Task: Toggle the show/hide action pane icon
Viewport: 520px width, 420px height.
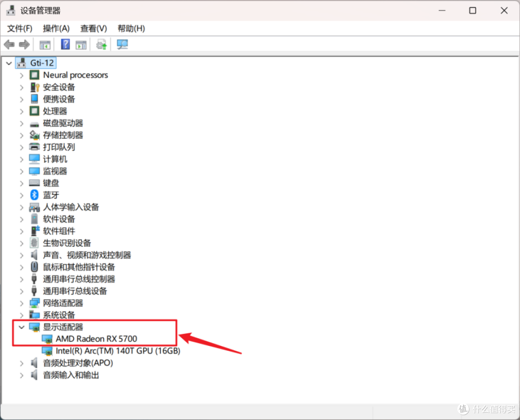Action: [x=81, y=45]
